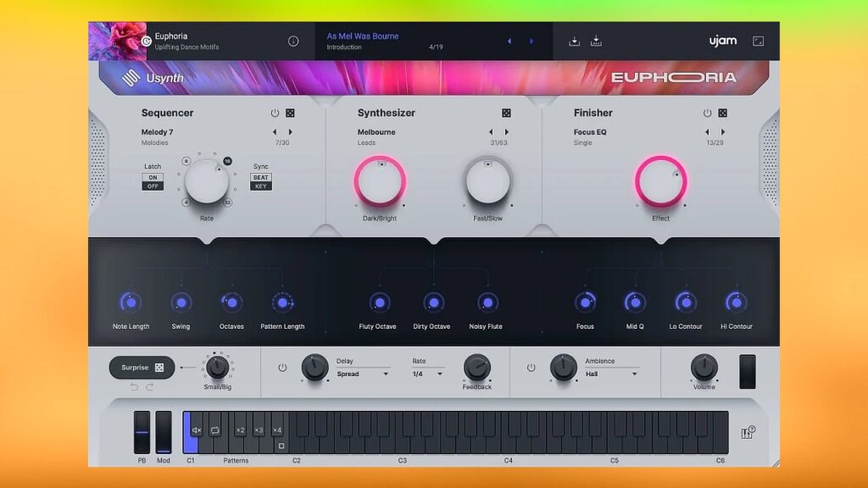Screen dimensions: 868x488
Task: Switch Sync mode to KEY
Action: pos(260,187)
